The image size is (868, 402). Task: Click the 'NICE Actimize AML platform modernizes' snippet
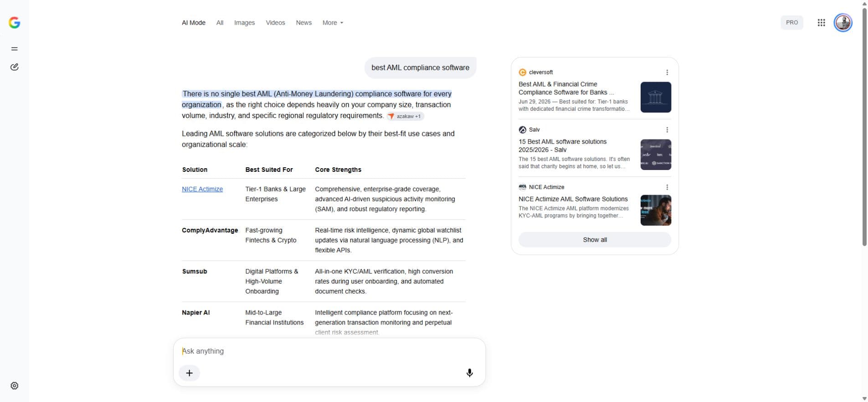tap(573, 212)
